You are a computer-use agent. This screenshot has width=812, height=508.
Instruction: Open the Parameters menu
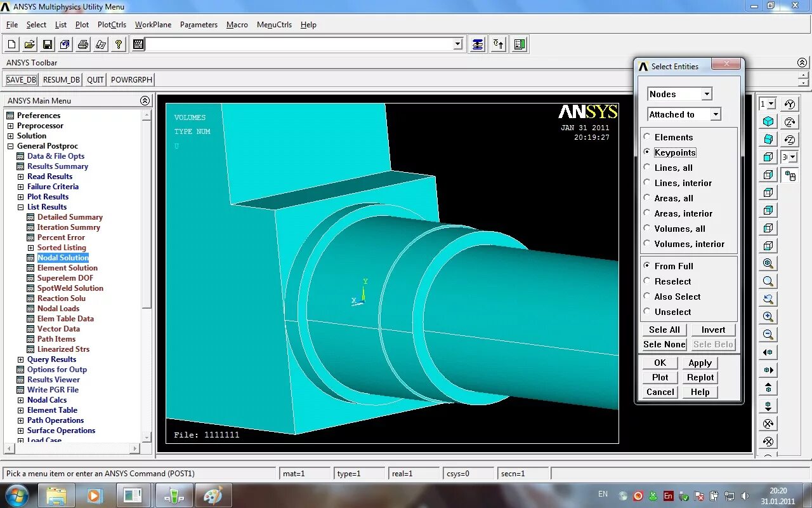pos(199,25)
